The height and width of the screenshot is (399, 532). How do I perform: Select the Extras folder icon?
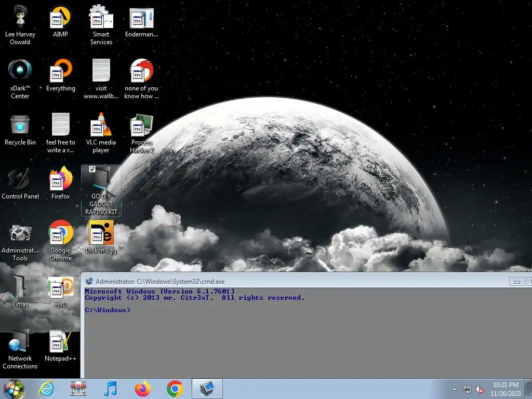20,292
